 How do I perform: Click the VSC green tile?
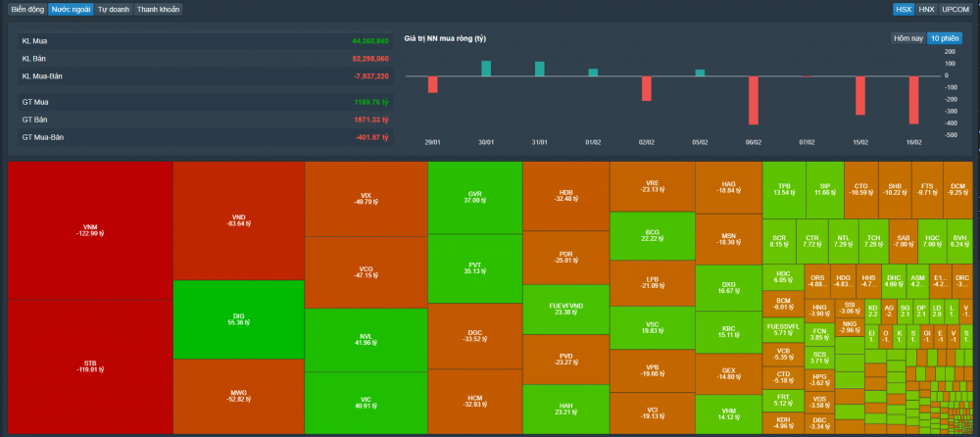653,327
